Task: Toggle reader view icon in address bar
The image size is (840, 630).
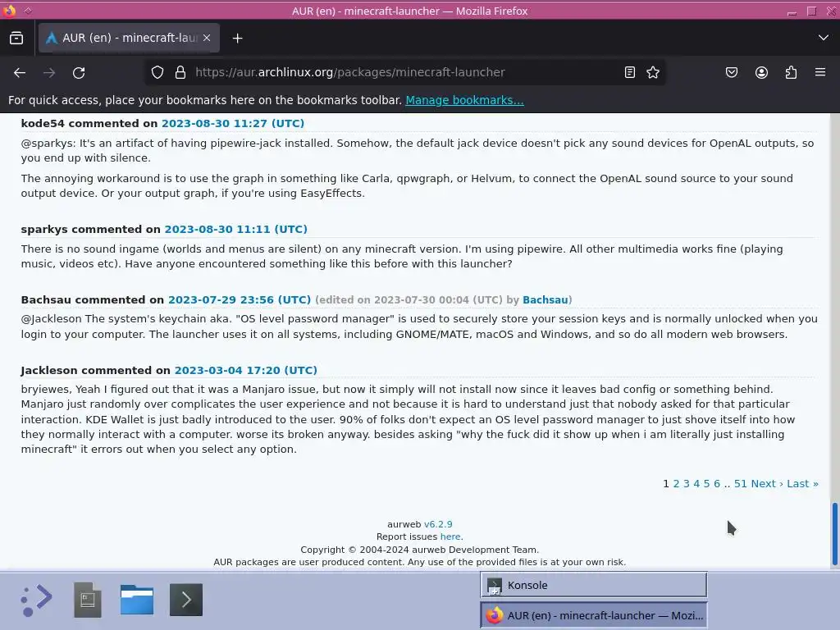Action: [x=630, y=72]
